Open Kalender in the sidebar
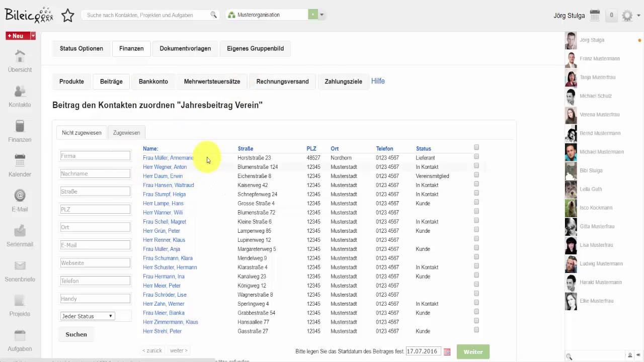The width and height of the screenshot is (644, 362). 20,165
